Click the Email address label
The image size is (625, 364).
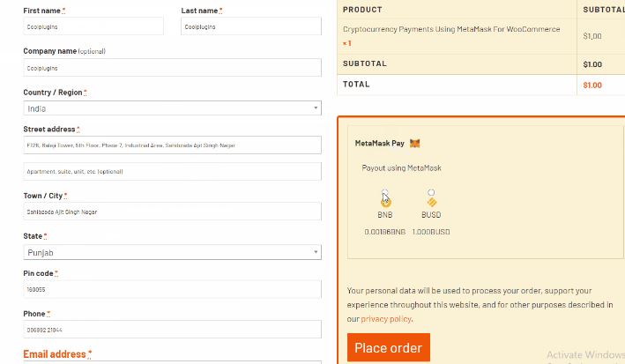click(54, 354)
